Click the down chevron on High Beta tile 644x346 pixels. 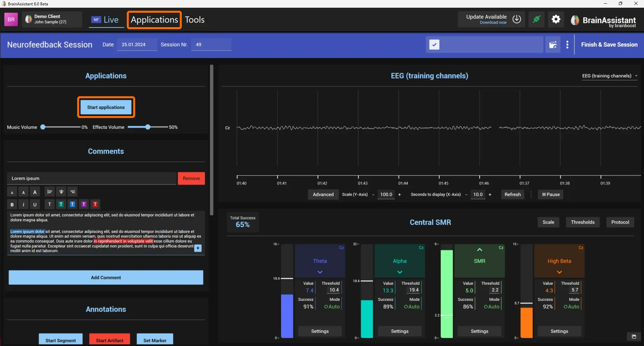click(x=559, y=272)
